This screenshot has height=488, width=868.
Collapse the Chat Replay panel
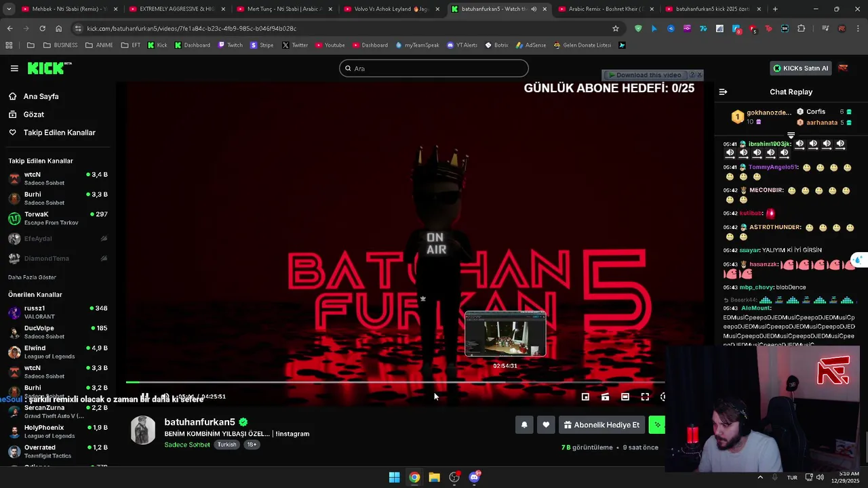click(x=723, y=91)
